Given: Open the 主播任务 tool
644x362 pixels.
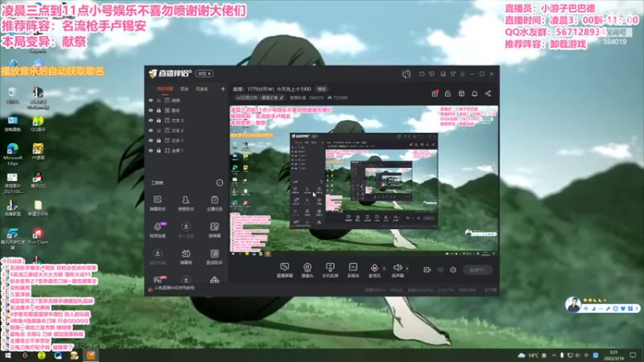Looking at the screenshot, I should click(x=214, y=204).
